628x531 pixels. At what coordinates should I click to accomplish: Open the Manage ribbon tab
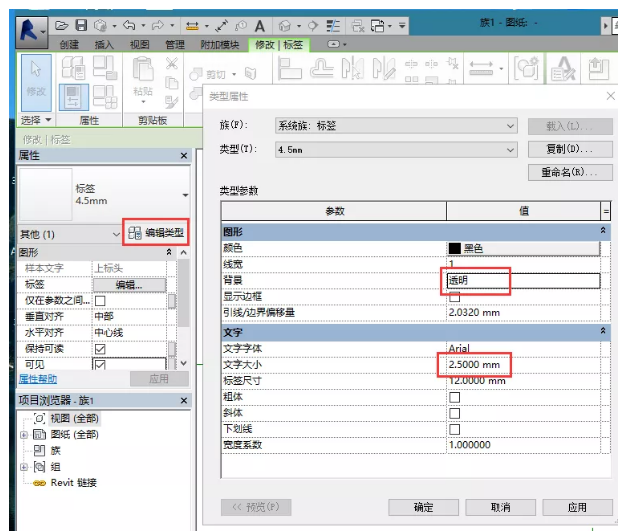pos(175,44)
